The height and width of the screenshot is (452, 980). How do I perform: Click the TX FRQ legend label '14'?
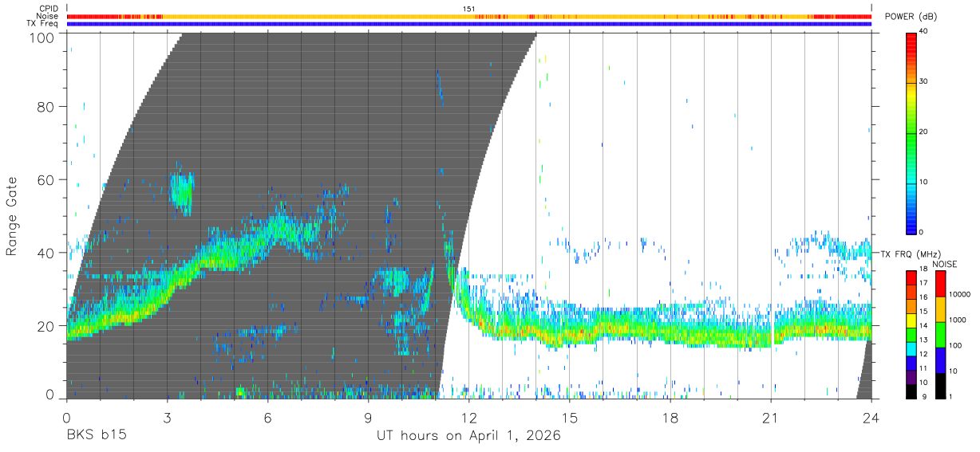tap(924, 326)
